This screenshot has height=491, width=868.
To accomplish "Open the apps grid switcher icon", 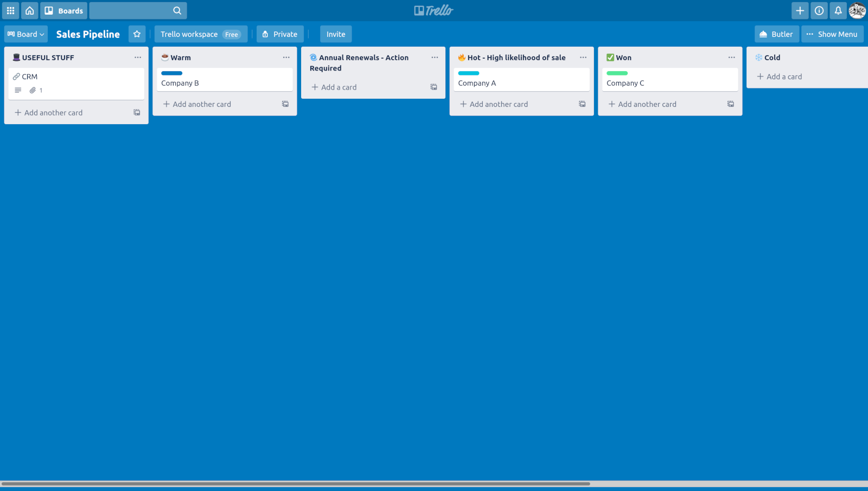I will 10,11.
